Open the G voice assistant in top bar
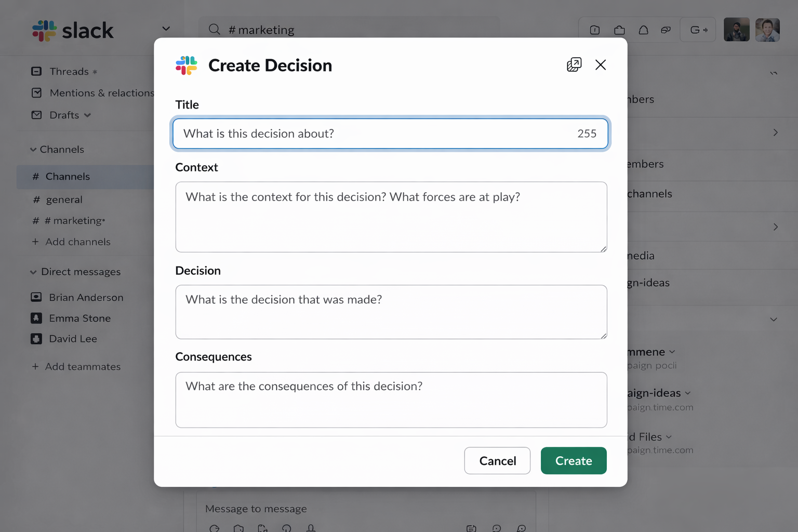This screenshot has width=798, height=532. tap(698, 30)
